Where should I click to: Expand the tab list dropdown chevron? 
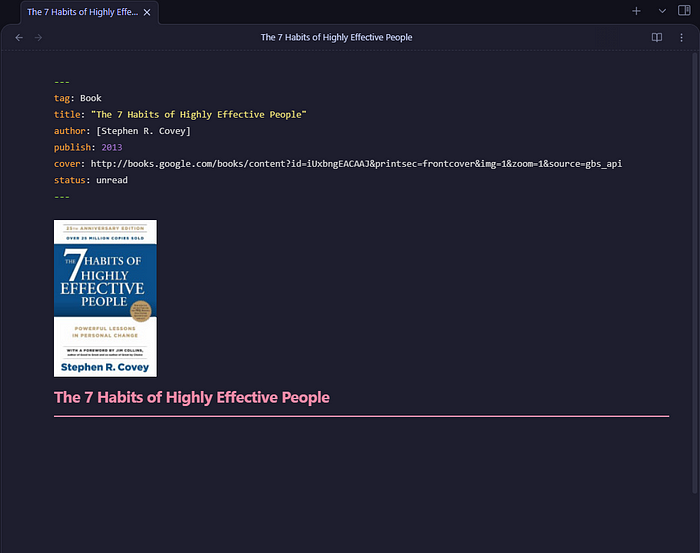point(662,11)
